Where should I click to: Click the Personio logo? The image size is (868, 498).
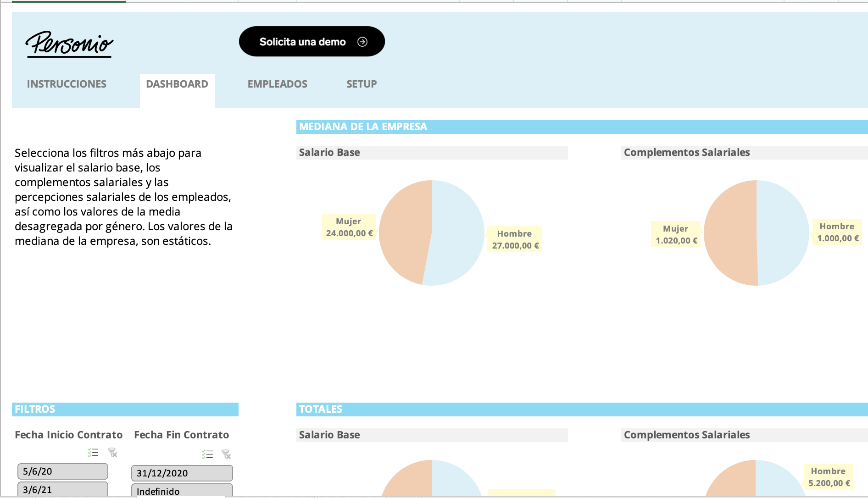tap(69, 44)
